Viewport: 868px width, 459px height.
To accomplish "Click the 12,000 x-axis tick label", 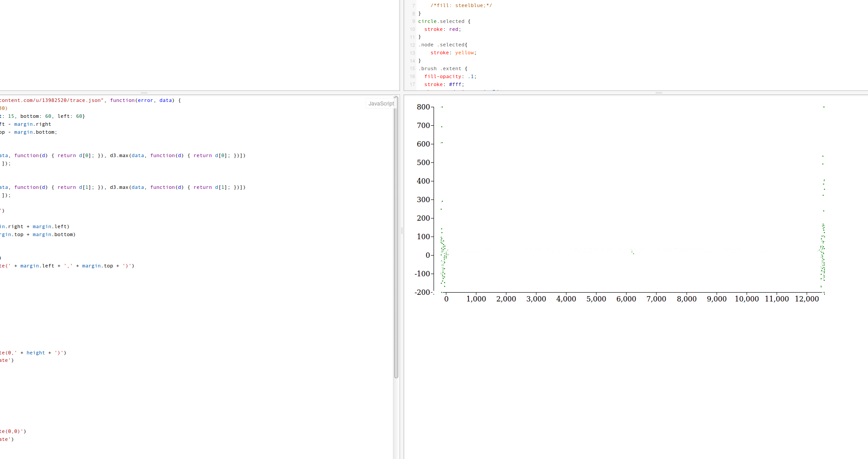I will tap(807, 299).
